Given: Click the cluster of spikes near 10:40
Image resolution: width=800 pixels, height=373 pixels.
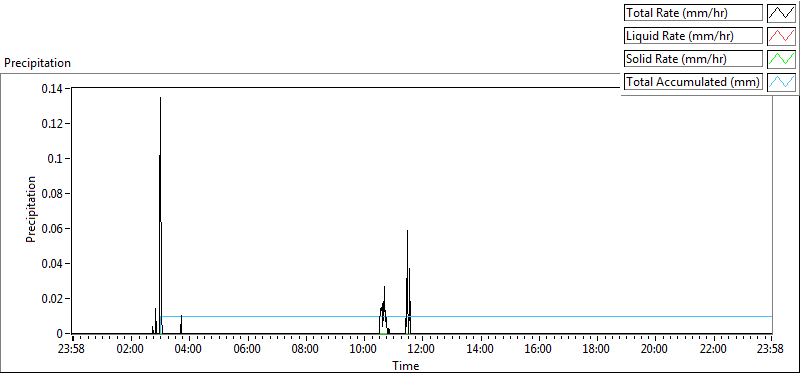Looking at the screenshot, I should [384, 310].
